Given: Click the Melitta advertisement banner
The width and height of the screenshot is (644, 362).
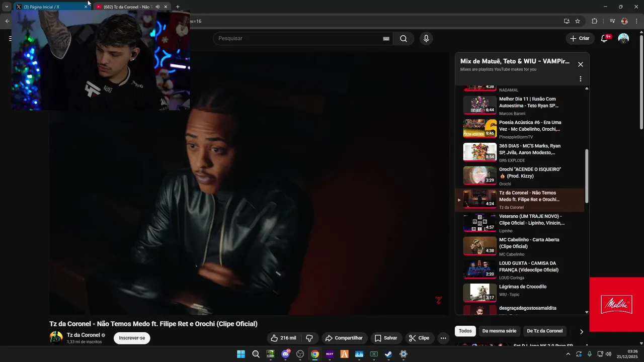Looking at the screenshot, I should tap(617, 305).
